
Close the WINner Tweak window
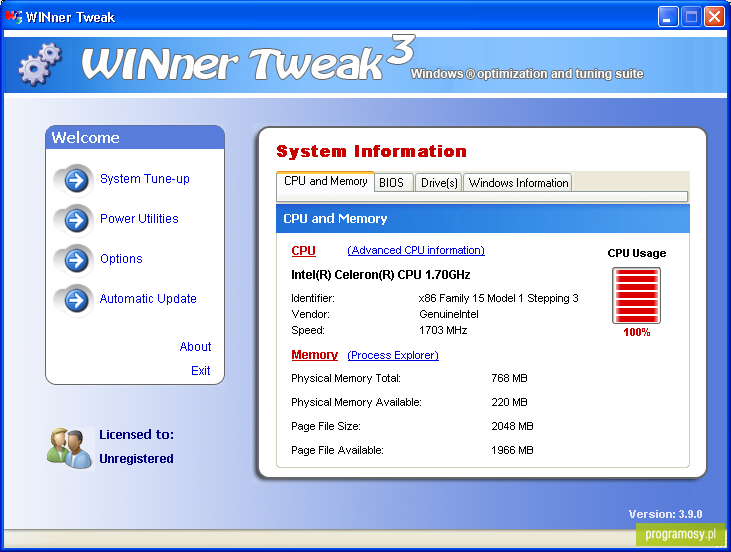coord(714,17)
